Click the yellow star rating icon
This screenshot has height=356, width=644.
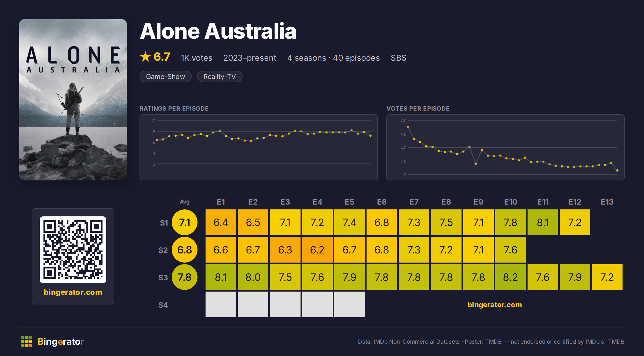pos(145,57)
